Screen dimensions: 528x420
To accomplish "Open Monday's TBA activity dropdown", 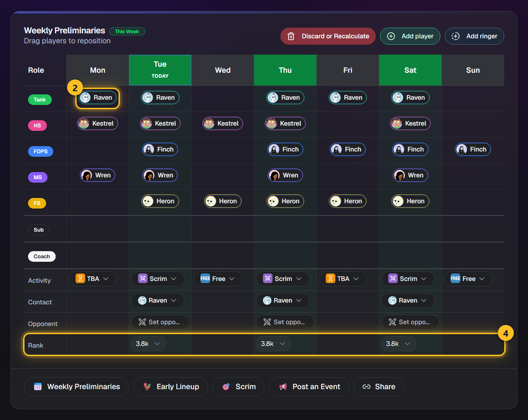I will 93,279.
